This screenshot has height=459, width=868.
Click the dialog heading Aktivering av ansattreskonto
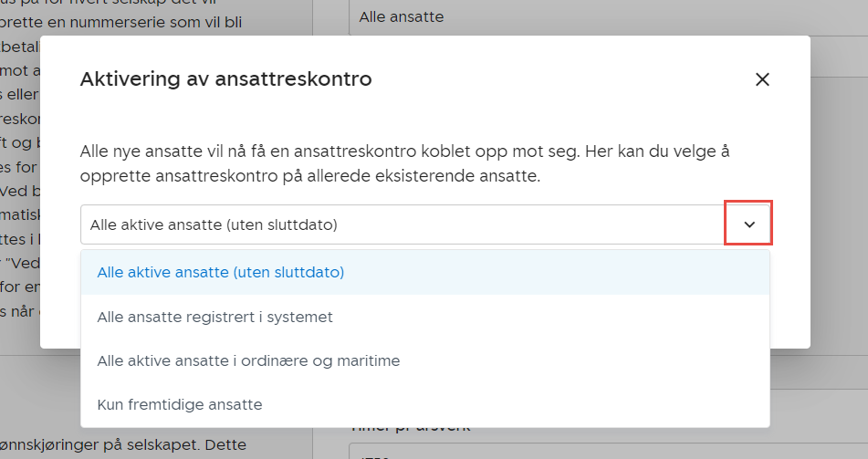(x=225, y=79)
